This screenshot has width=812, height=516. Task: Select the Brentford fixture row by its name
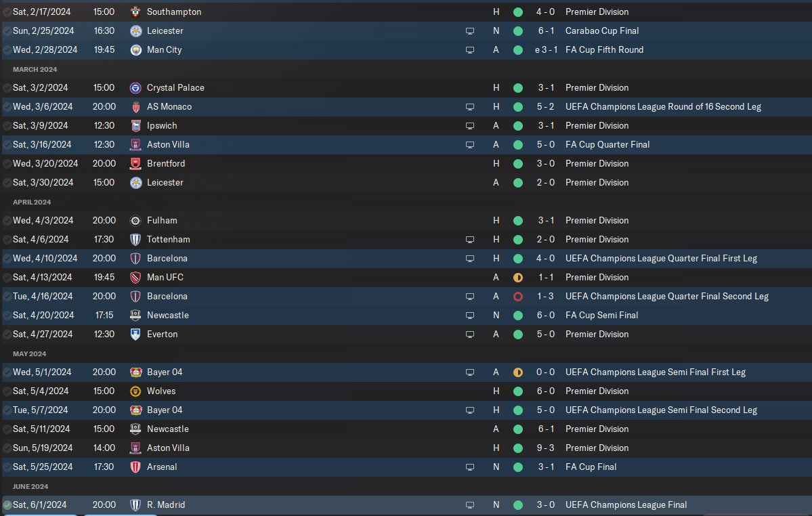click(x=166, y=163)
